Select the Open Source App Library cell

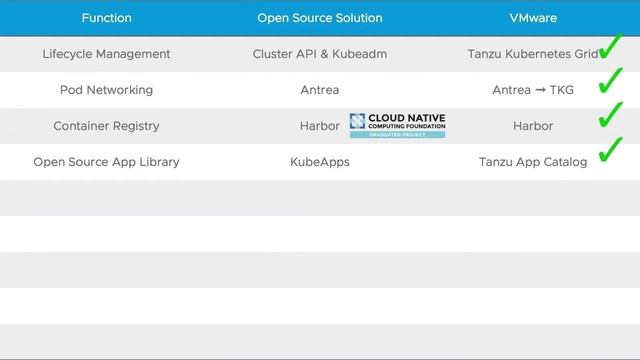coord(107,162)
